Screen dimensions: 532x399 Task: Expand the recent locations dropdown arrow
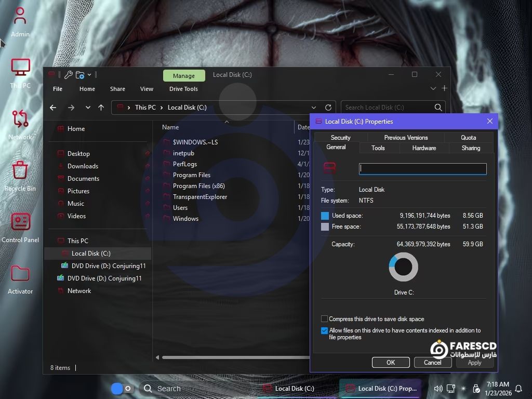click(88, 108)
